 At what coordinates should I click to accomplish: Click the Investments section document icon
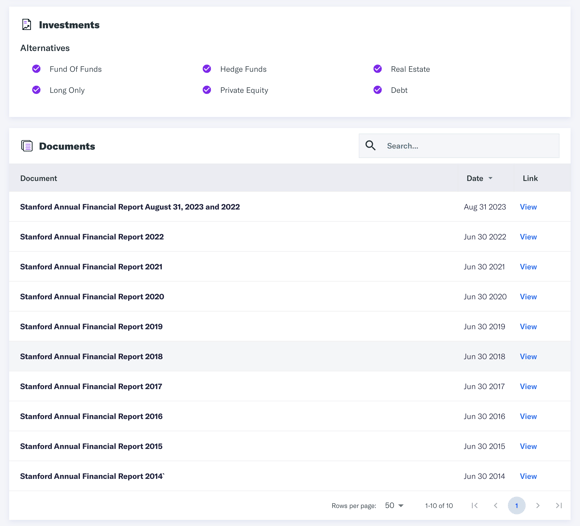tap(26, 25)
